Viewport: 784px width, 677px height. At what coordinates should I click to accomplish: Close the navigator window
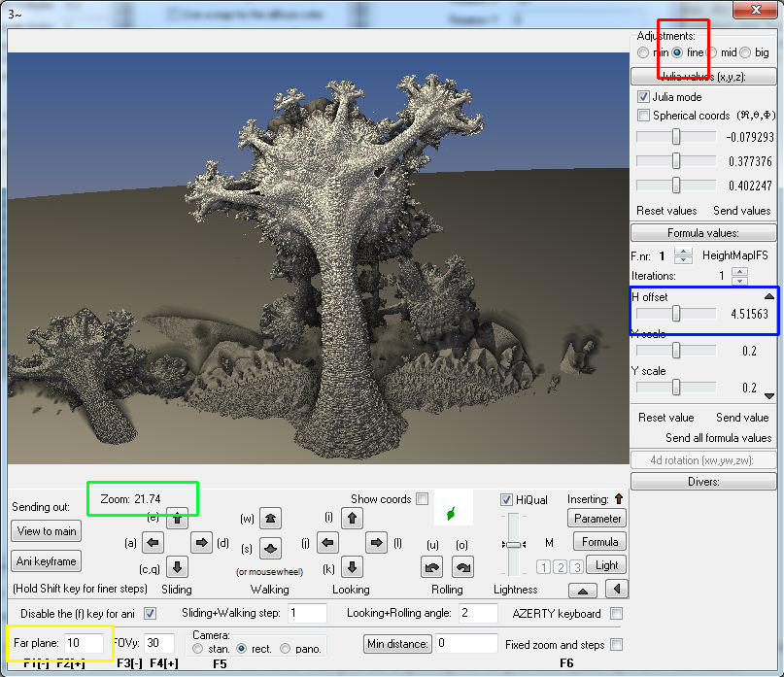tap(755, 9)
